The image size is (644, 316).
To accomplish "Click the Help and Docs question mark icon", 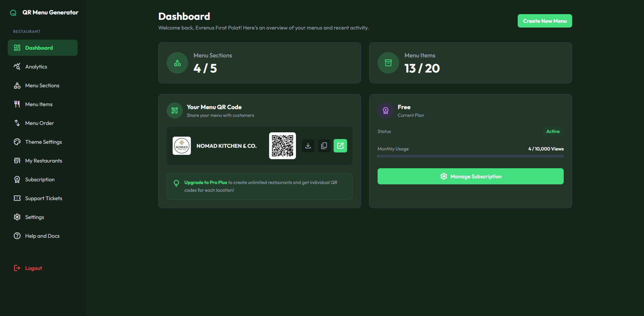I will (x=17, y=236).
